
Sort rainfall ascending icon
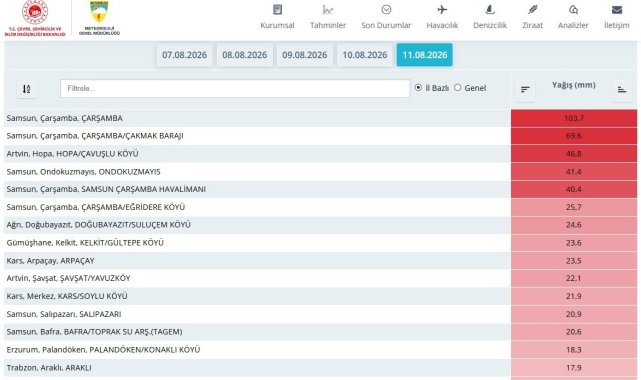[622, 89]
